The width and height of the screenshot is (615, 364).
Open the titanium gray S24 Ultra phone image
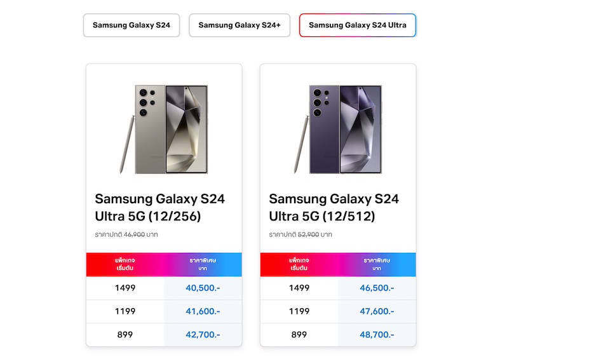164,130
